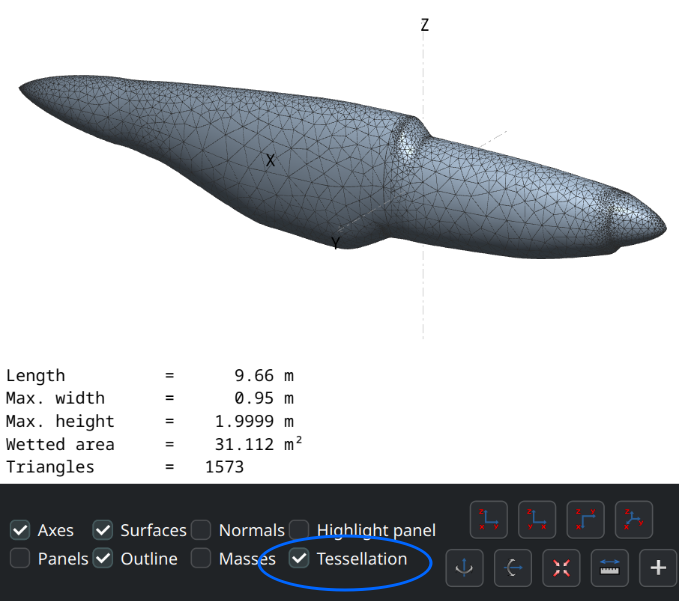Viewport: 679px width, 601px height.
Task: Switch to isometric 3D axes view
Action: pyautogui.click(x=633, y=520)
